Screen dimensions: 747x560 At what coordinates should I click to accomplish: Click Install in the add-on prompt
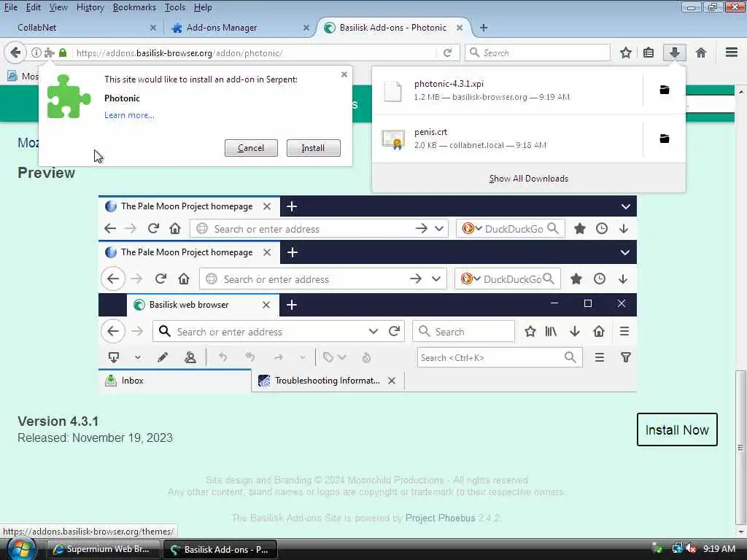[x=314, y=148]
